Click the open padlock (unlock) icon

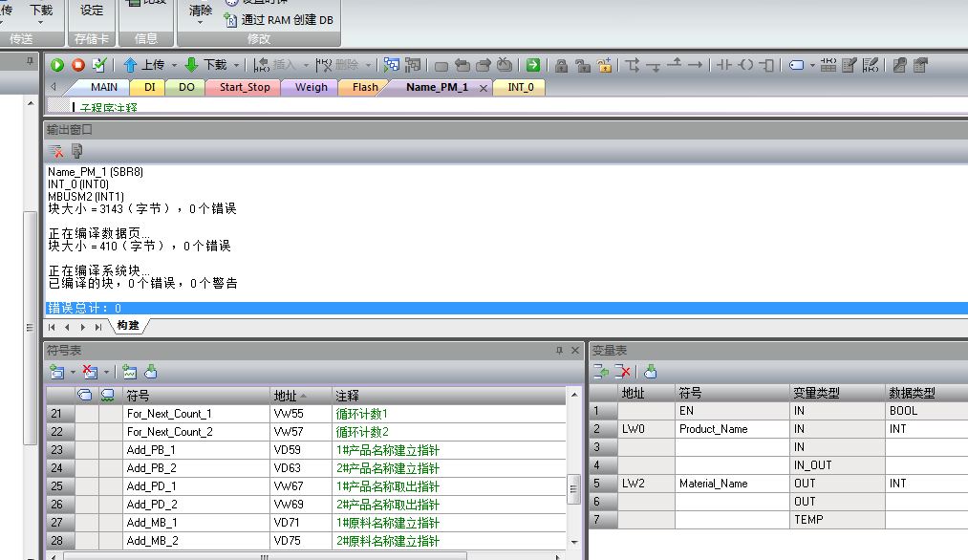pos(582,65)
